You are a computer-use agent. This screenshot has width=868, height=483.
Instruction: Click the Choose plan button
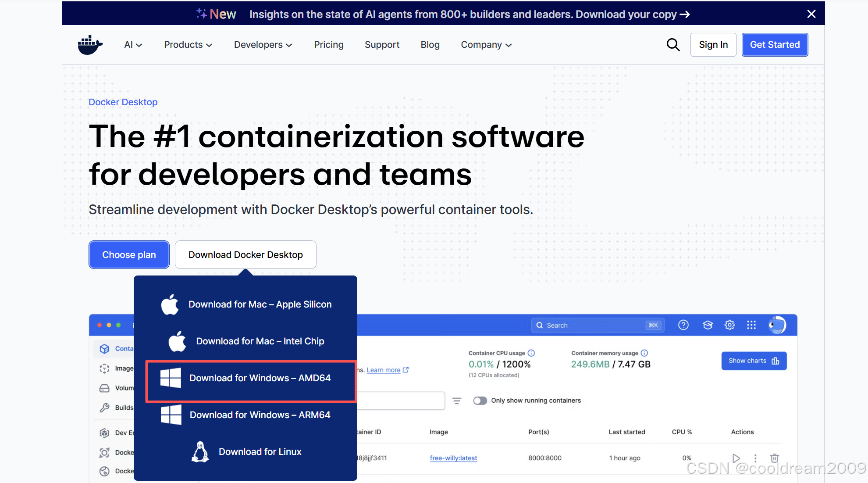point(129,255)
